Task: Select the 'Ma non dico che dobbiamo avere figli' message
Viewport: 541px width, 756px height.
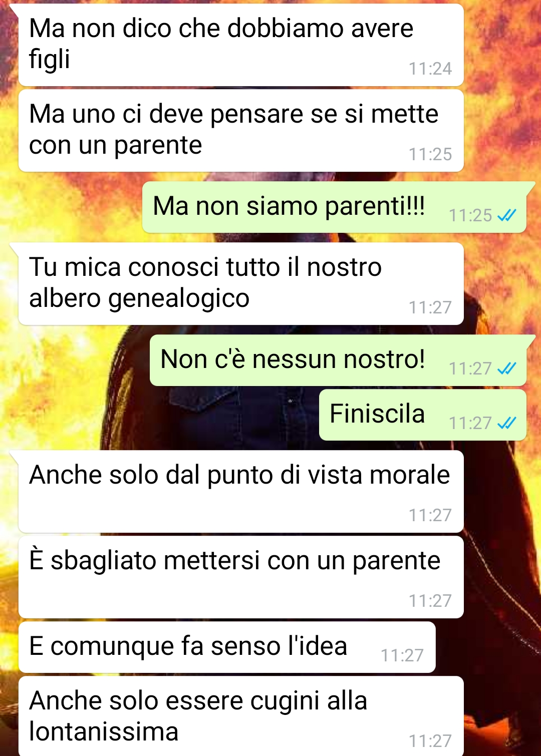Action: pos(241,45)
